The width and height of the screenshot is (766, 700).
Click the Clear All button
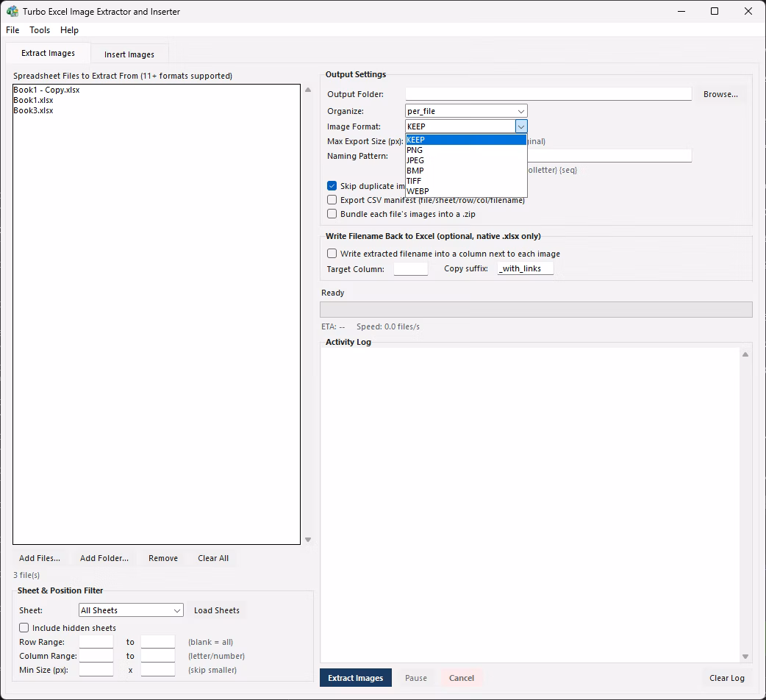213,558
